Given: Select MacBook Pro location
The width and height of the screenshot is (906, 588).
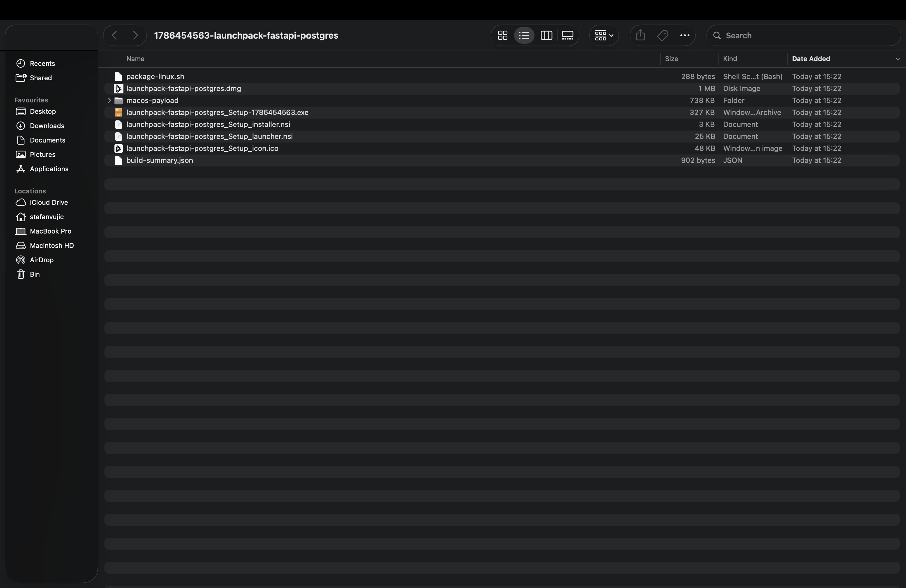Looking at the screenshot, I should [43, 231].
